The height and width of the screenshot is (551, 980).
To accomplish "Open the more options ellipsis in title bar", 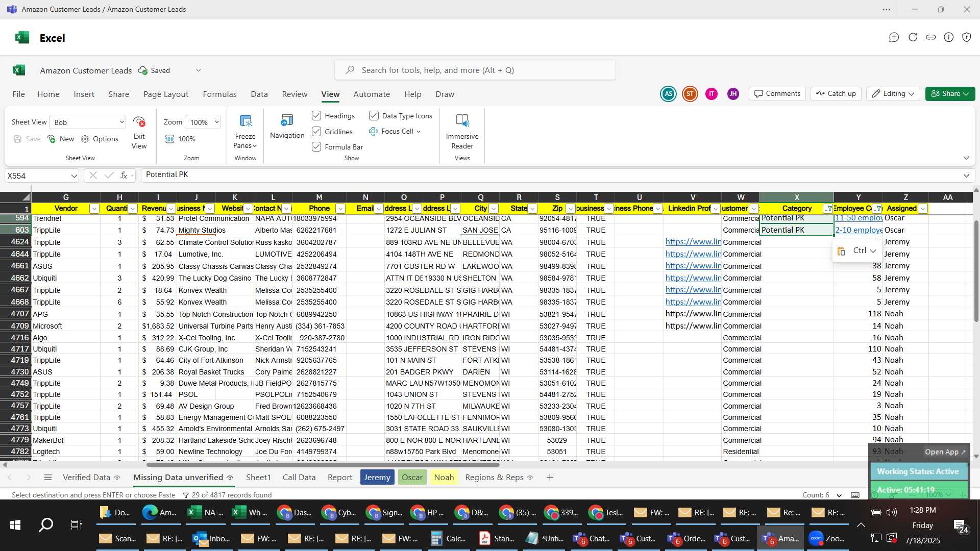I will (887, 9).
